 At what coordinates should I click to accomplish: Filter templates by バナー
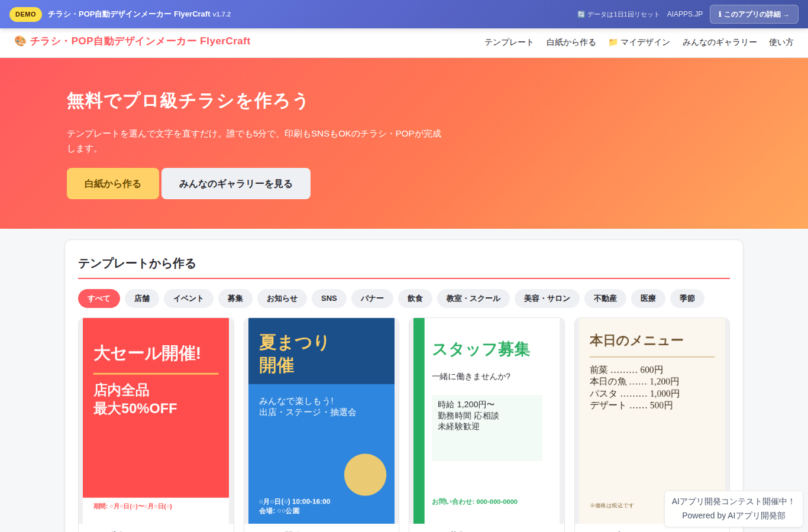coord(372,299)
